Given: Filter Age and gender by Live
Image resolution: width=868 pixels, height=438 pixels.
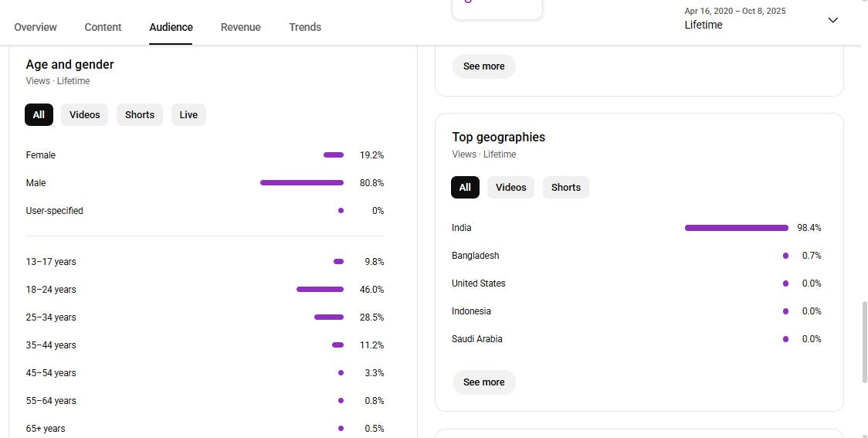Looking at the screenshot, I should point(188,115).
